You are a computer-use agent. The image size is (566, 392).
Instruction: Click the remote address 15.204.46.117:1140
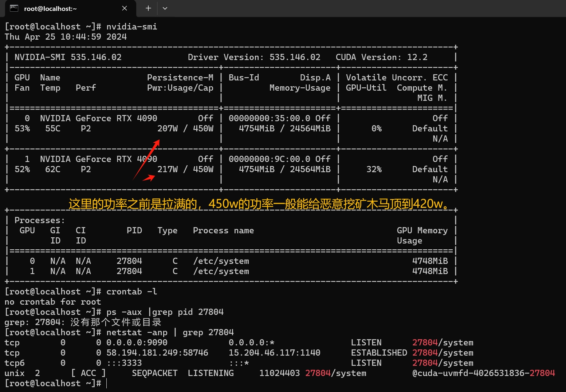(274, 353)
